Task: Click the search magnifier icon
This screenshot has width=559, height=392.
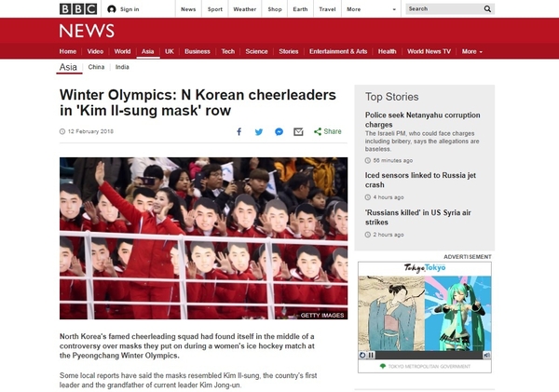Action: click(x=487, y=9)
